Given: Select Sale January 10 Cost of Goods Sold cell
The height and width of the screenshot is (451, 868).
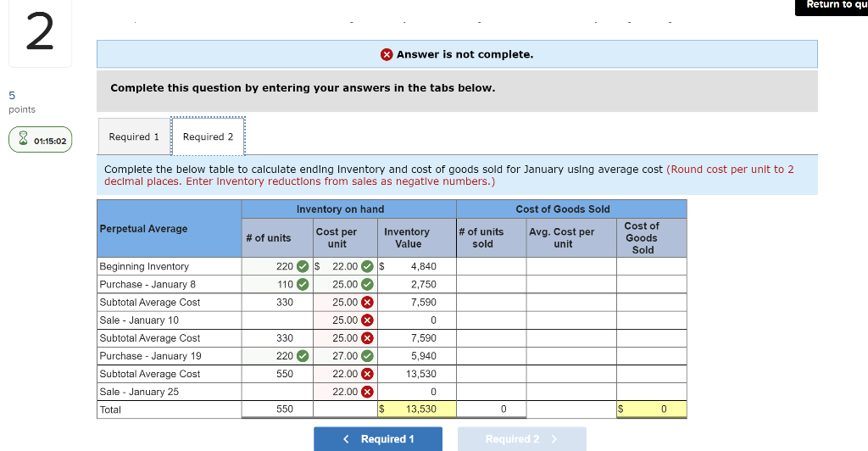Looking at the screenshot, I should [652, 320].
